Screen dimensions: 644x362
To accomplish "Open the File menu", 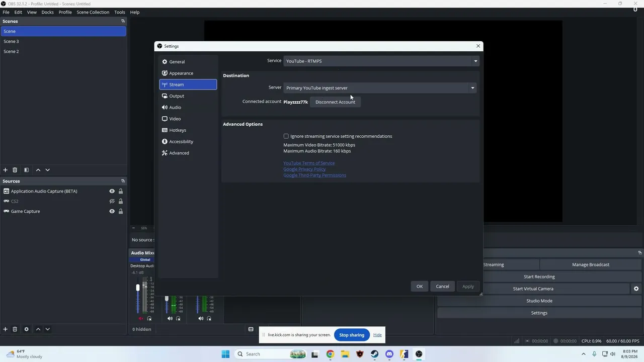I will click(6, 12).
